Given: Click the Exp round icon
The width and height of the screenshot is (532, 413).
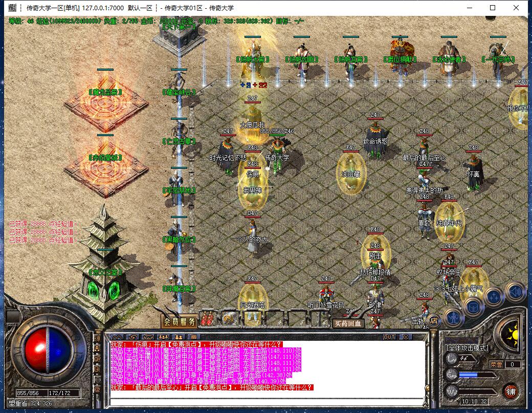Looking at the screenshot, I should (452, 375).
